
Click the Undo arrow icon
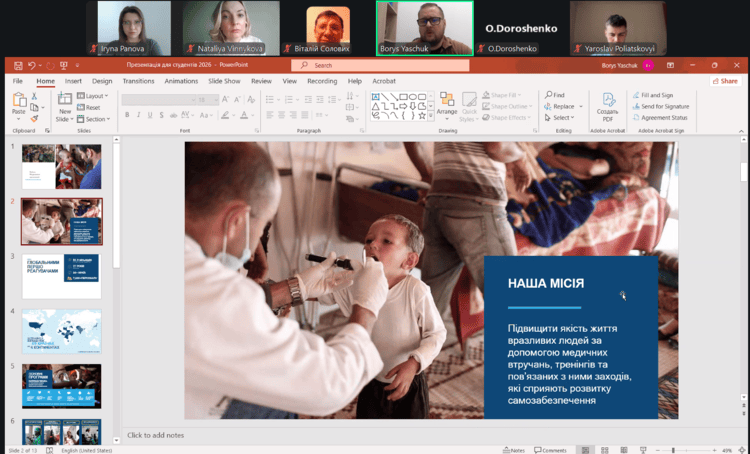tap(32, 66)
